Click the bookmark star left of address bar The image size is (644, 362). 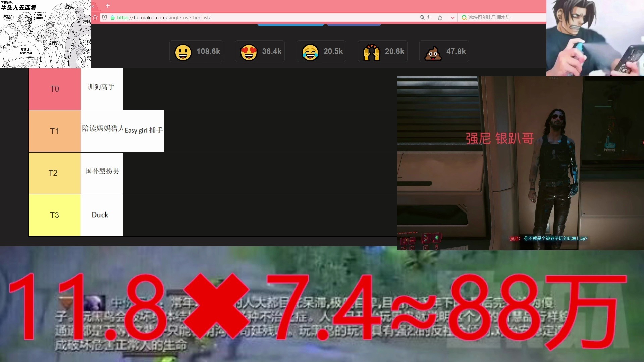(95, 17)
